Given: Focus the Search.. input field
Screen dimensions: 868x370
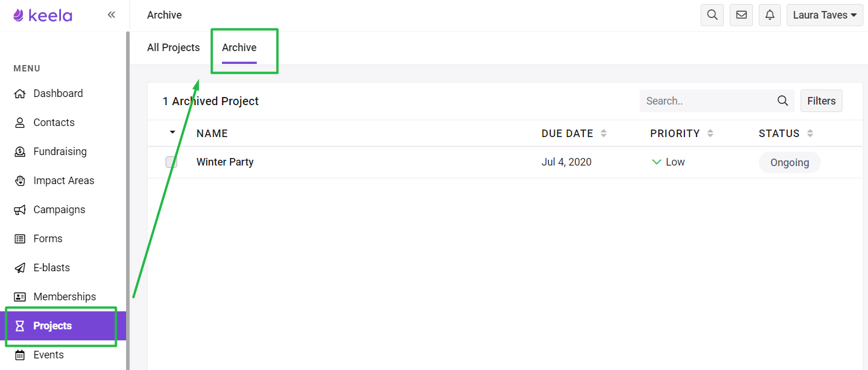Looking at the screenshot, I should click(709, 101).
